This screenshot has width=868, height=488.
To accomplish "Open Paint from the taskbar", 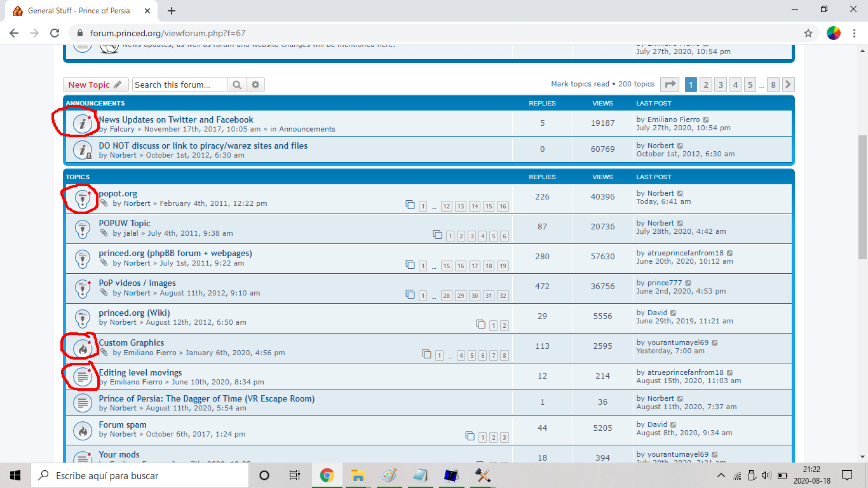I will (x=389, y=475).
